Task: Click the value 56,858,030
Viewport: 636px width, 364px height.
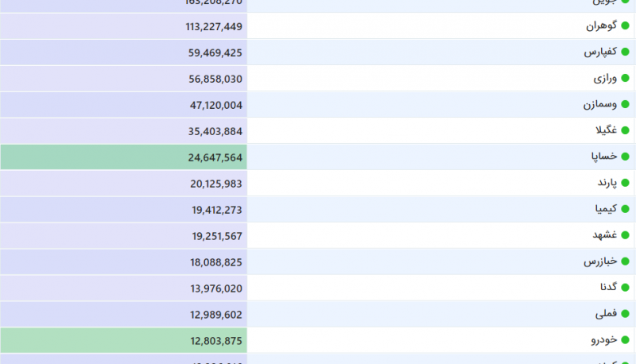Action: pyautogui.click(x=215, y=79)
